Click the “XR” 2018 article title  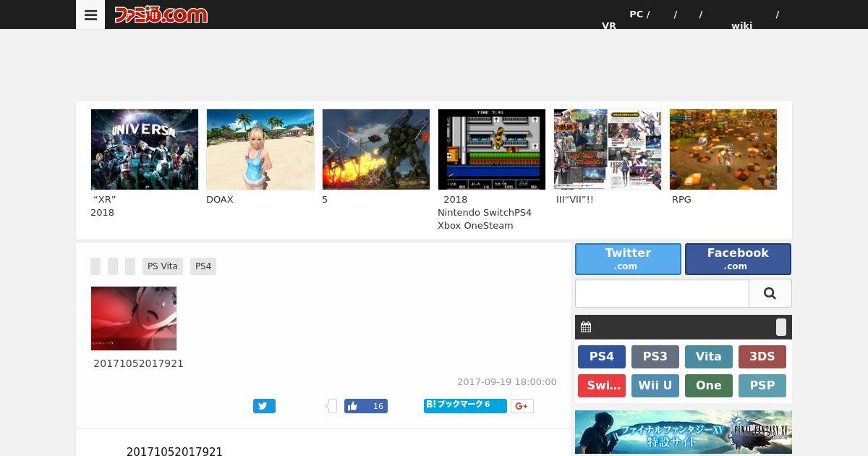[103, 206]
